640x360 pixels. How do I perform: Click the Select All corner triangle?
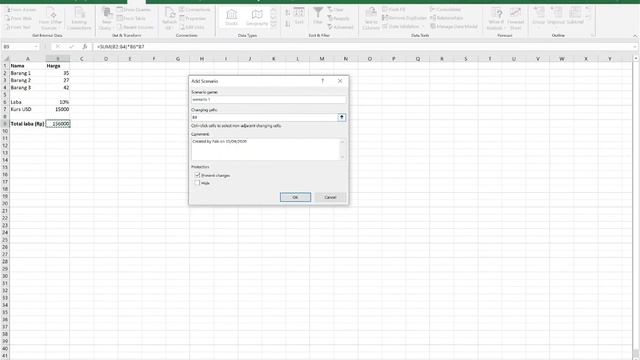6,59
